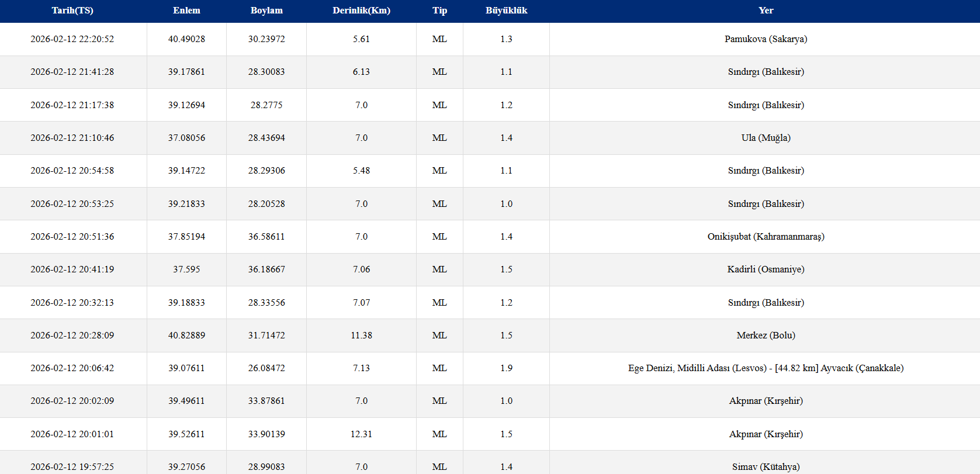Sort by the Enlem column header

186,11
